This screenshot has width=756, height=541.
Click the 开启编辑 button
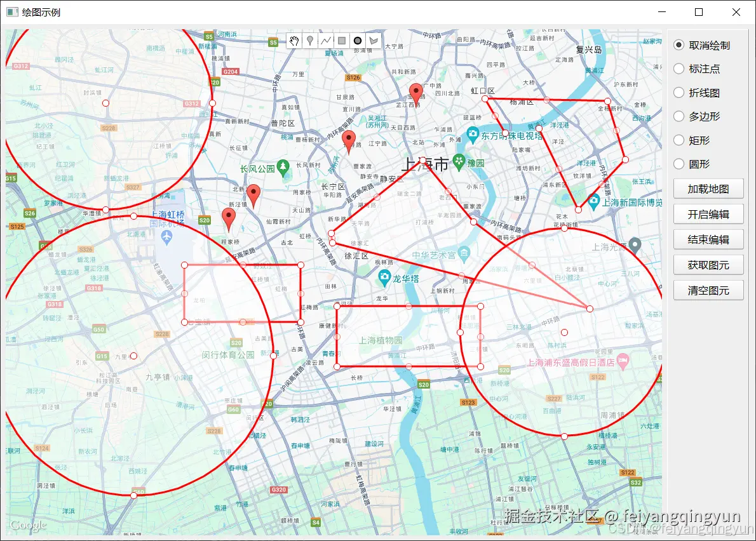coord(708,215)
